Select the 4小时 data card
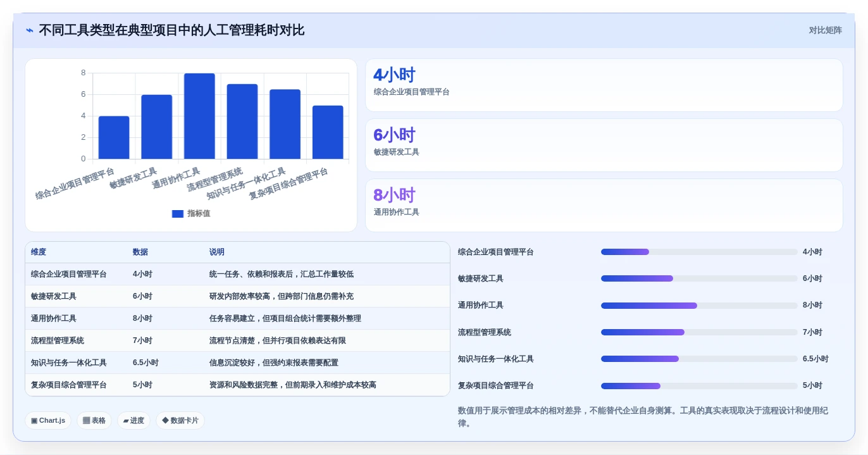The height and width of the screenshot is (455, 868). pyautogui.click(x=604, y=85)
